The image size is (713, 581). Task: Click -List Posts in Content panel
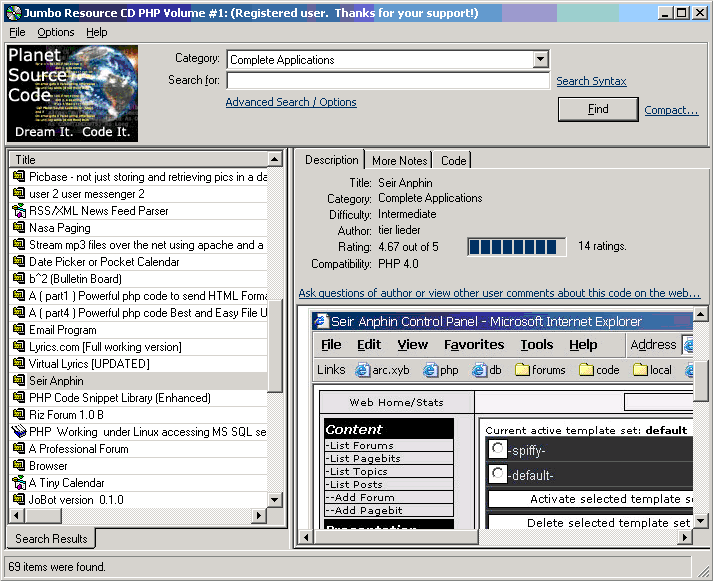click(389, 484)
